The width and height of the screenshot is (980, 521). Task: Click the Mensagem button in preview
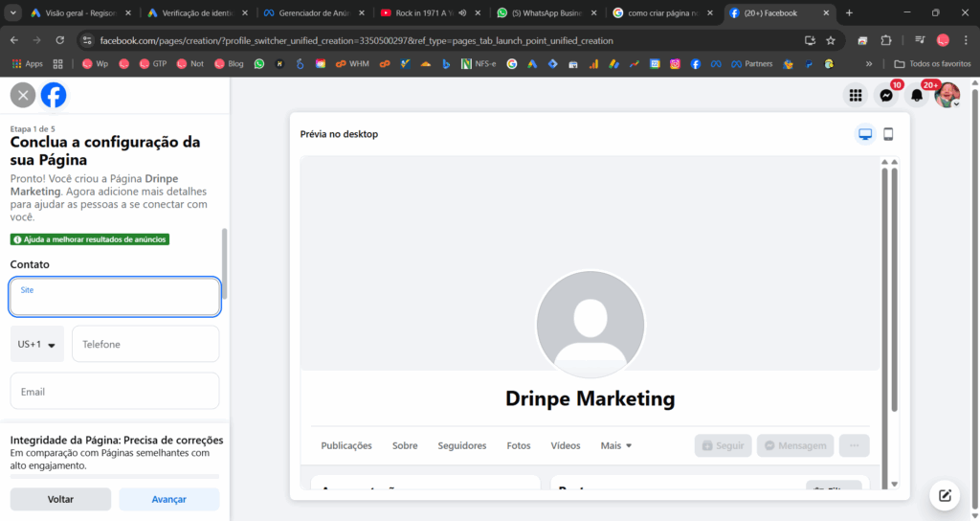[x=795, y=445]
